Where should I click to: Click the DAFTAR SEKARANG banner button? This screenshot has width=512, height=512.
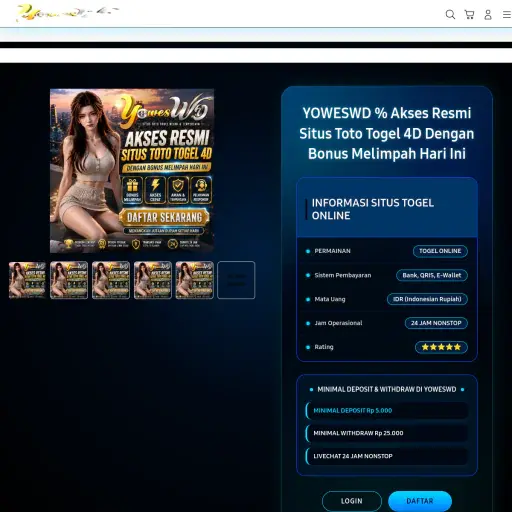pyautogui.click(x=164, y=217)
